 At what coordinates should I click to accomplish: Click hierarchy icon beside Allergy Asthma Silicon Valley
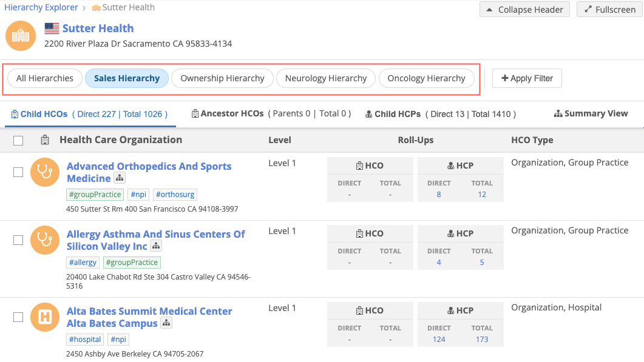click(x=156, y=246)
